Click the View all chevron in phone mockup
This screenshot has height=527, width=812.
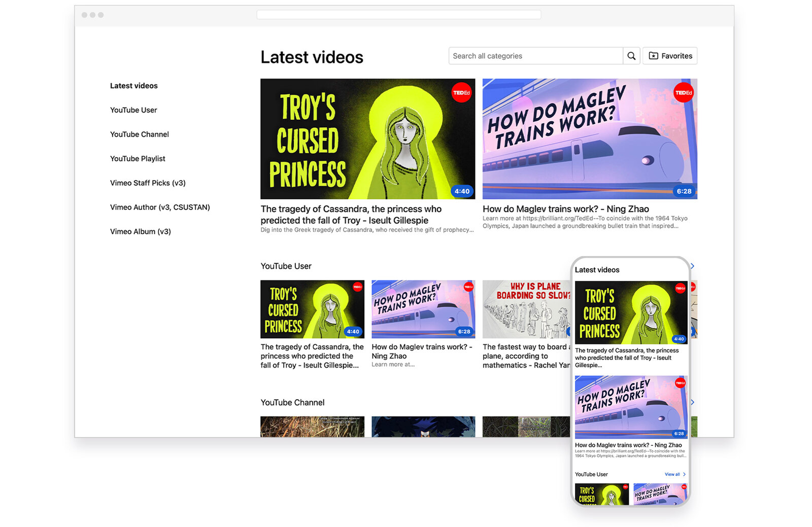coord(684,474)
